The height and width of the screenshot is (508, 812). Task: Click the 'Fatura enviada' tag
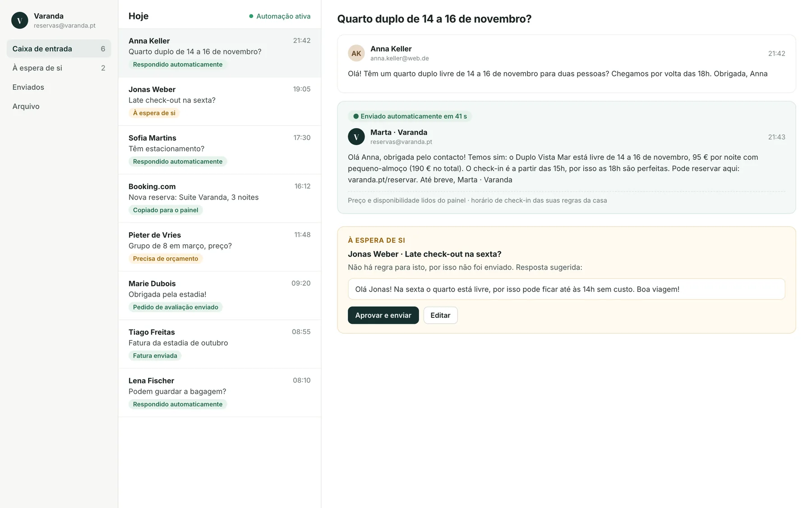(x=155, y=356)
